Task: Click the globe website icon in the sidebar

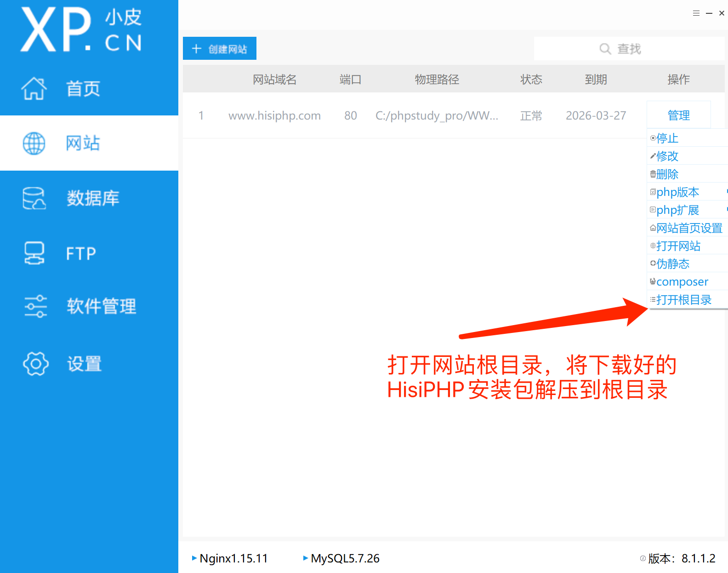Action: (x=34, y=143)
